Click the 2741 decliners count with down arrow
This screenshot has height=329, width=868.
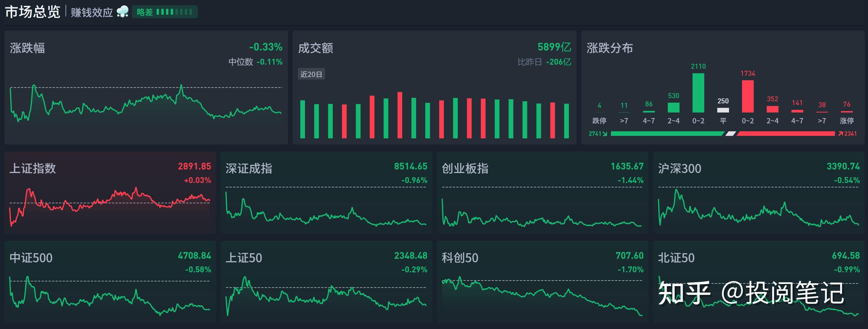pos(598,134)
